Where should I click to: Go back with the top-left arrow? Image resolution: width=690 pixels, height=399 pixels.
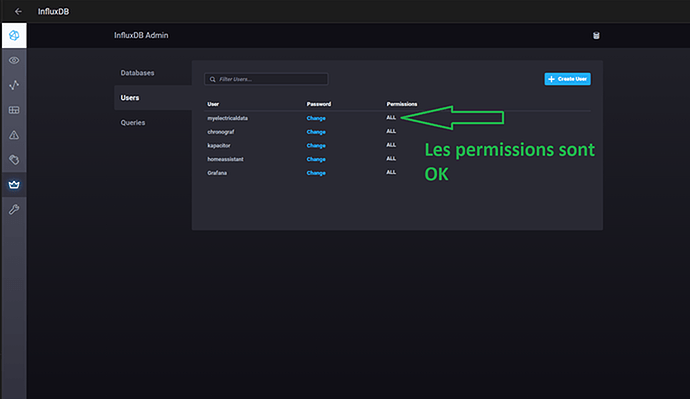click(18, 11)
